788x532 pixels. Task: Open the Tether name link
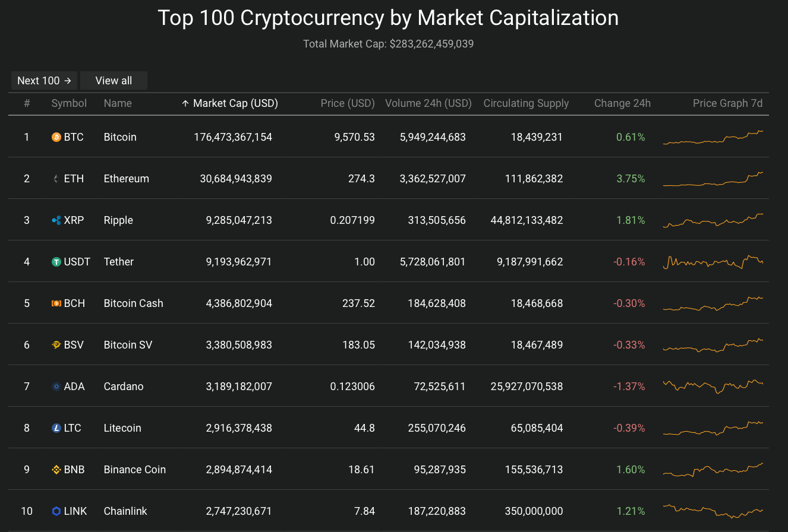click(119, 262)
